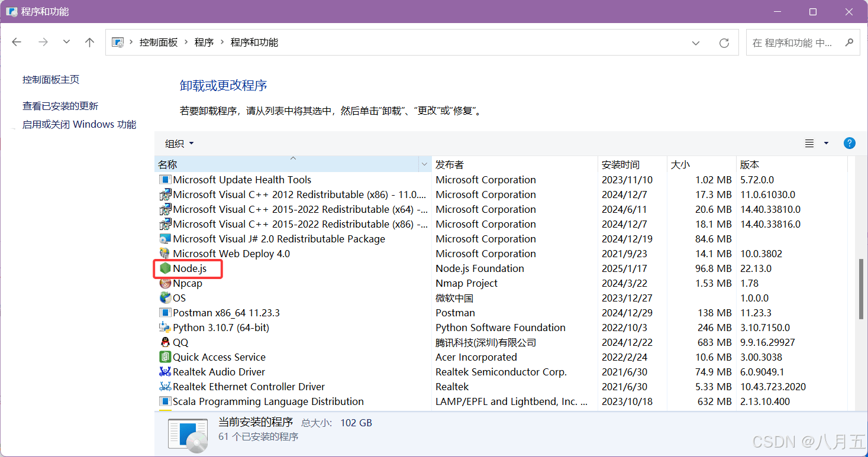Screen dimensions: 868x457
Task: Expand the chevron after 程序 breadcrumb
Action: tap(222, 43)
